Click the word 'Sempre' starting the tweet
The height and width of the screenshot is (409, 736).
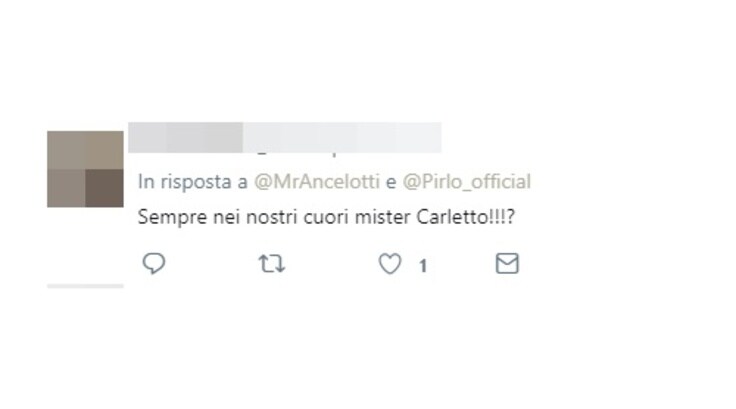click(x=173, y=218)
